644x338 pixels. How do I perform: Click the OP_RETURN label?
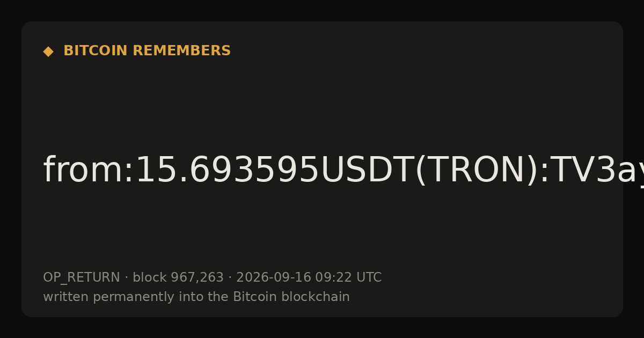(81, 278)
